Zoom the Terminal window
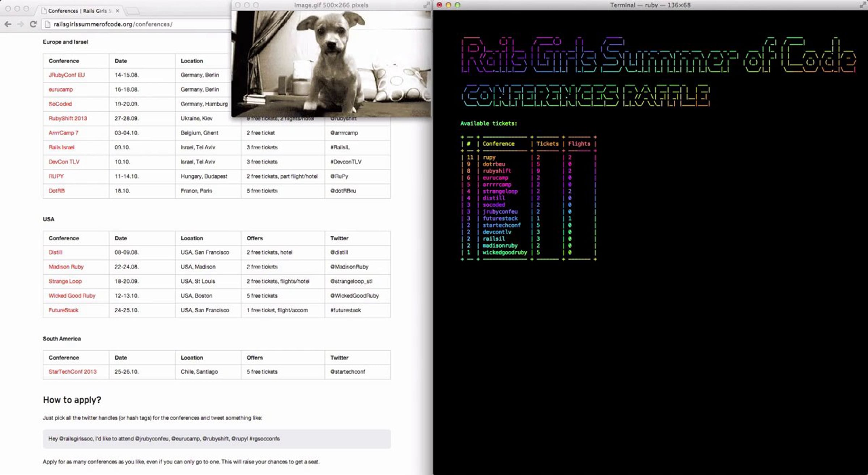The width and height of the screenshot is (868, 475). [458, 5]
